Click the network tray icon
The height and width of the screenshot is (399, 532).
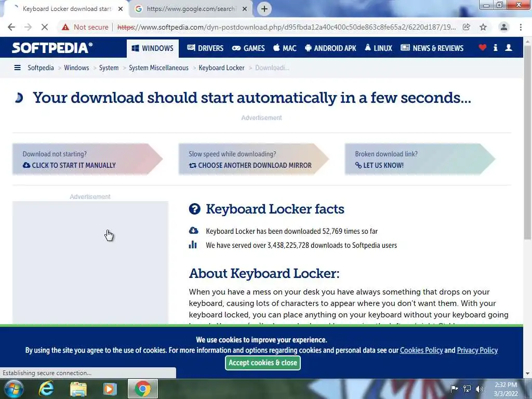click(x=467, y=389)
